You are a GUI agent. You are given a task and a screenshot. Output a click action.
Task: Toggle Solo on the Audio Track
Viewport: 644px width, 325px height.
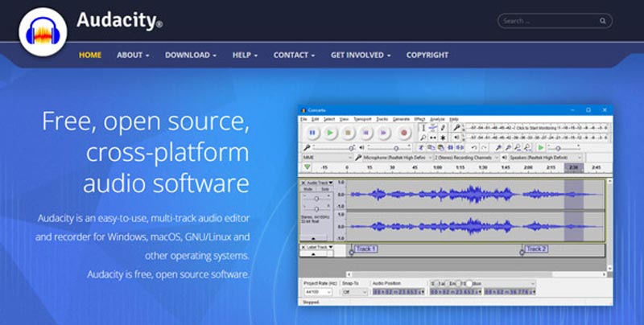325,189
